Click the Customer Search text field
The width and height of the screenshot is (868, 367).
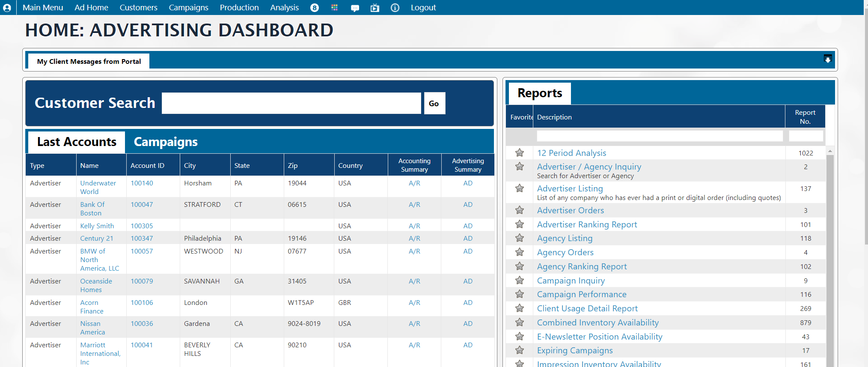pos(291,103)
